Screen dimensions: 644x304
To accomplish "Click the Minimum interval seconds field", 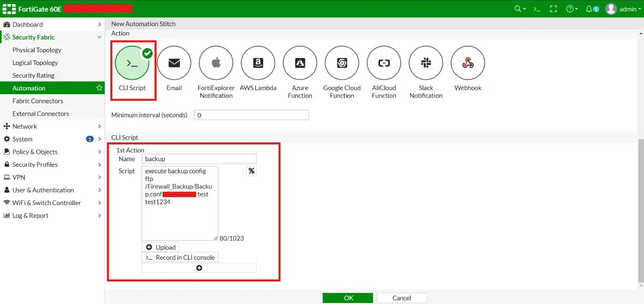I will pyautogui.click(x=251, y=115).
